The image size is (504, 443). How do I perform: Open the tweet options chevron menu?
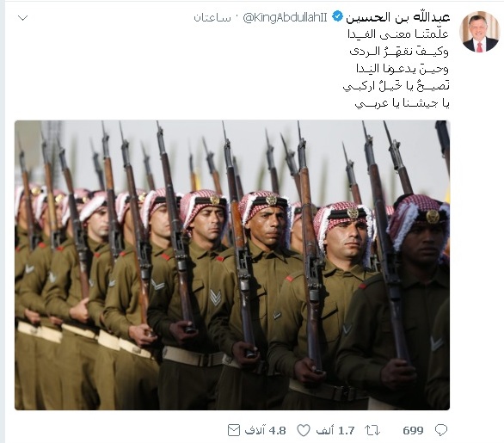coord(23,18)
